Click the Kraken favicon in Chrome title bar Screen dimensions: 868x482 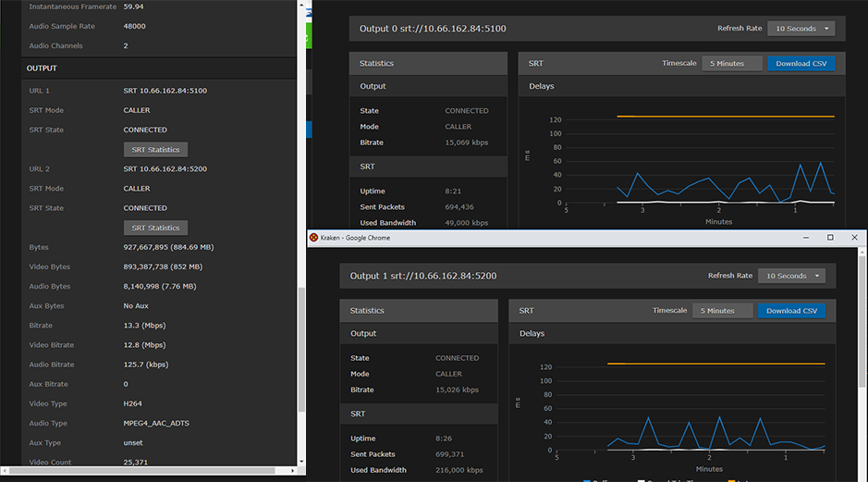coord(313,238)
